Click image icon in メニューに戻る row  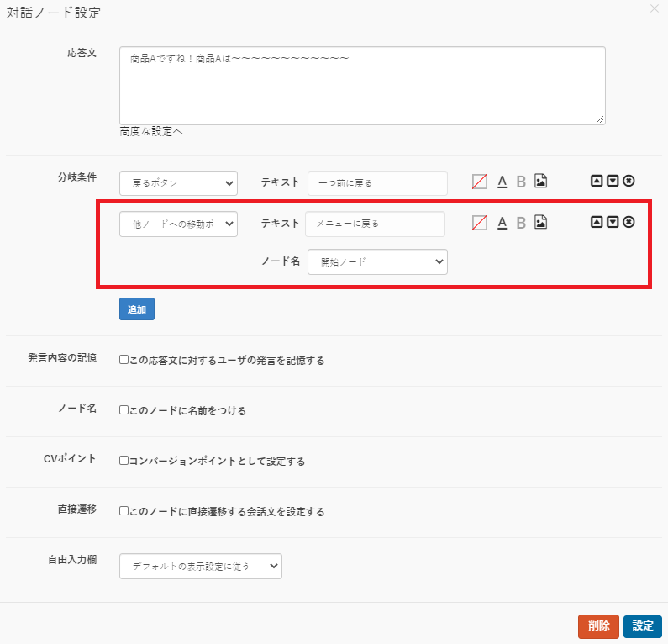click(540, 222)
